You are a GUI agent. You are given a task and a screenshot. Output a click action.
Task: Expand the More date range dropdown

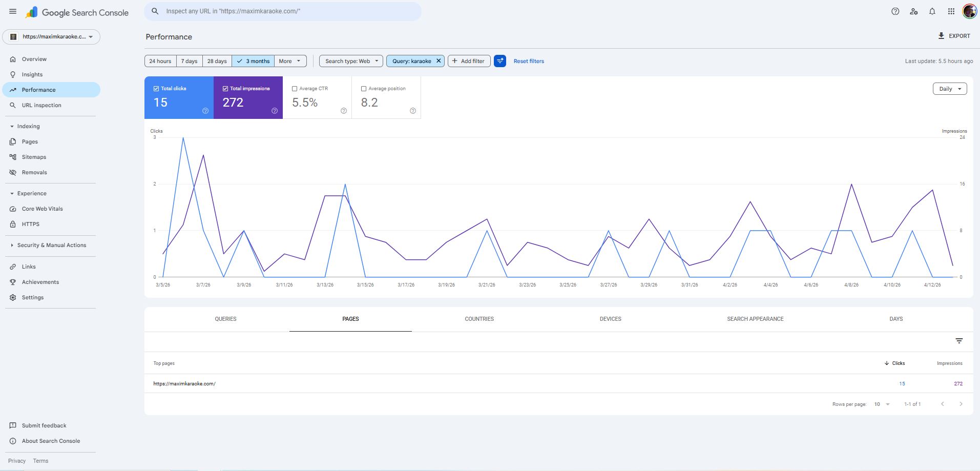coord(290,61)
